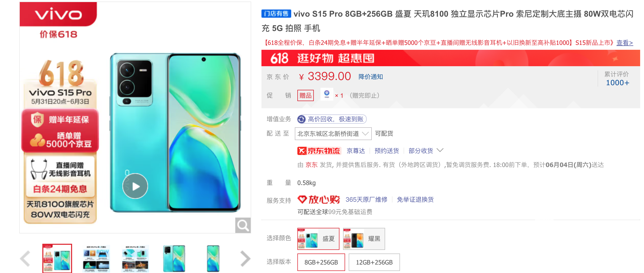Click 365天原厂维修 service link
644x273 pixels.
366,199
